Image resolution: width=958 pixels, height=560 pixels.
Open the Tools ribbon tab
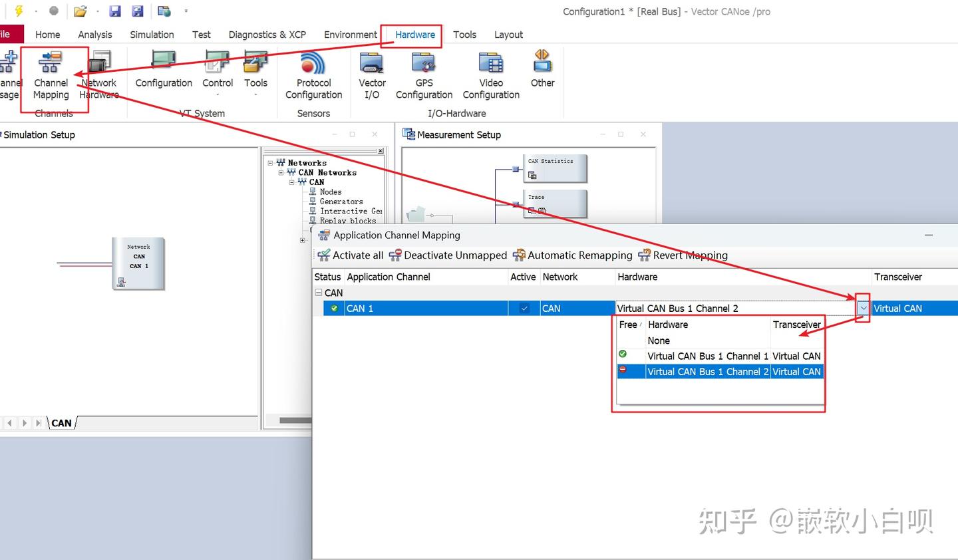[x=464, y=35]
